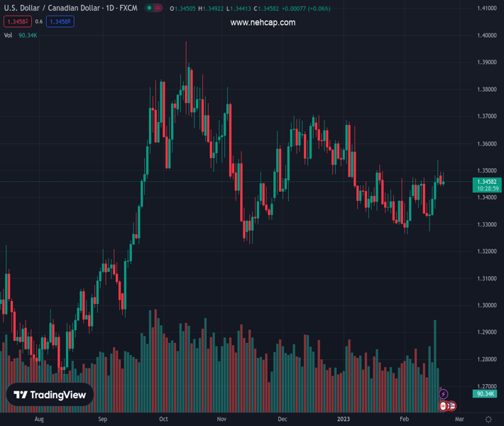504x426 pixels.
Task: Click the Dec label on time axis
Action: point(283,420)
